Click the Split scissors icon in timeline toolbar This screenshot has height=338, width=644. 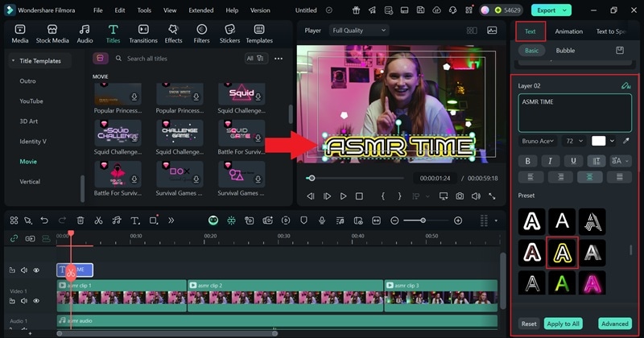point(98,221)
